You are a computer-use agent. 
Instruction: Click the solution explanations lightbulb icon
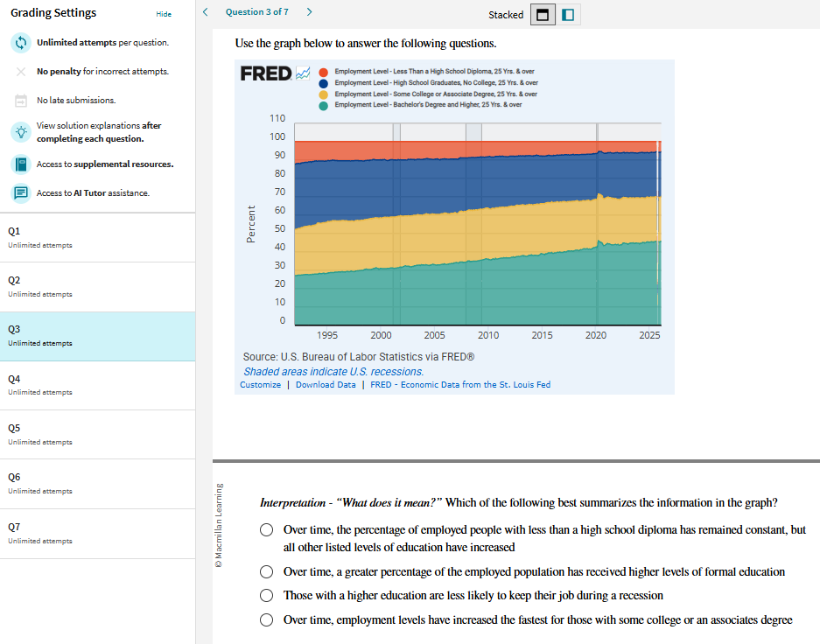point(21,132)
